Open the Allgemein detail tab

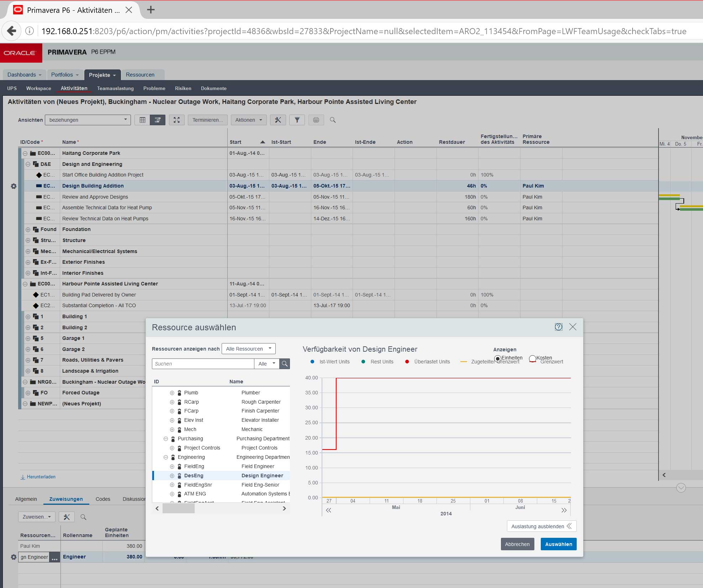click(x=26, y=499)
